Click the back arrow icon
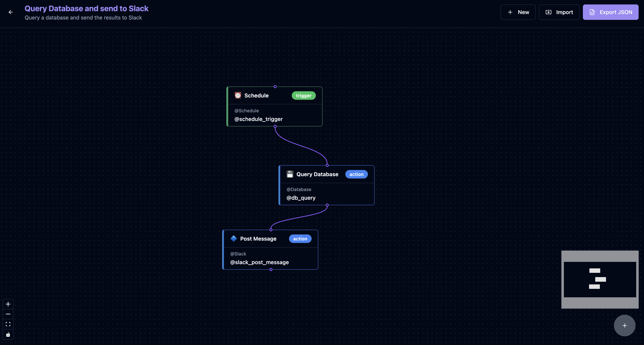644x345 pixels. click(11, 12)
